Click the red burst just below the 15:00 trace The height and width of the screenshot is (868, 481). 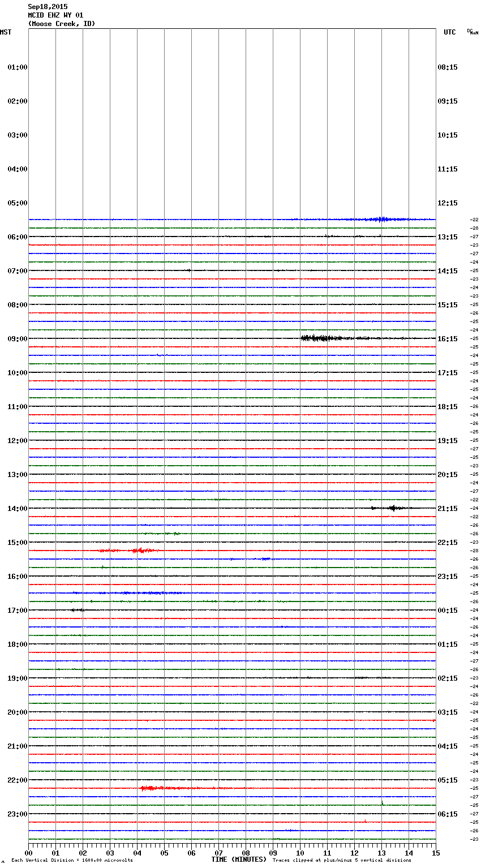click(129, 550)
